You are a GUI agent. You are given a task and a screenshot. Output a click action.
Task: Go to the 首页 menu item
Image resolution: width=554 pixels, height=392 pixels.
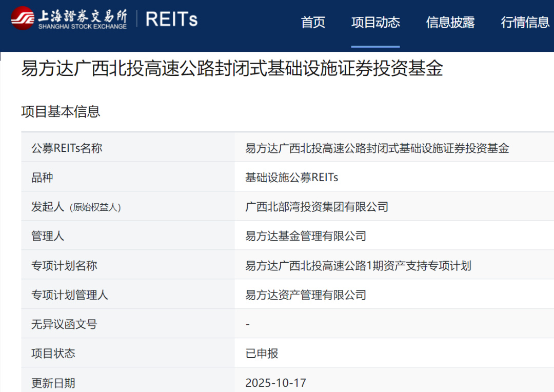[313, 22]
